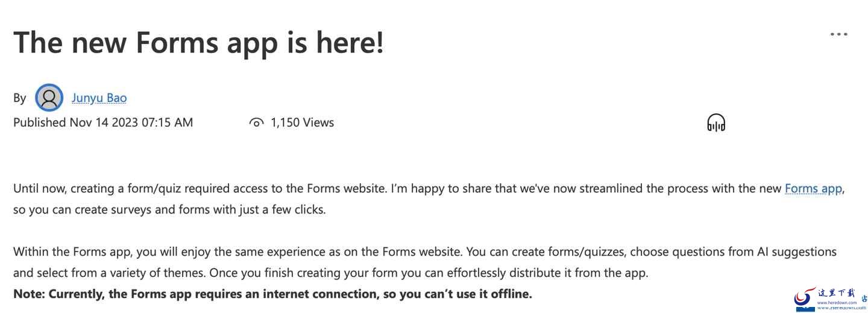Open the Junyu Bao author link
The width and height of the screenshot is (868, 313).
click(99, 98)
